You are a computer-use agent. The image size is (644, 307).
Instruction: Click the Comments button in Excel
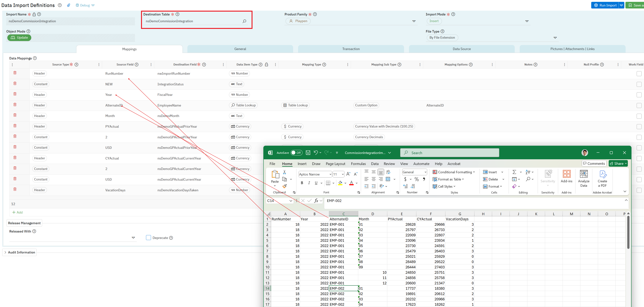594,164
